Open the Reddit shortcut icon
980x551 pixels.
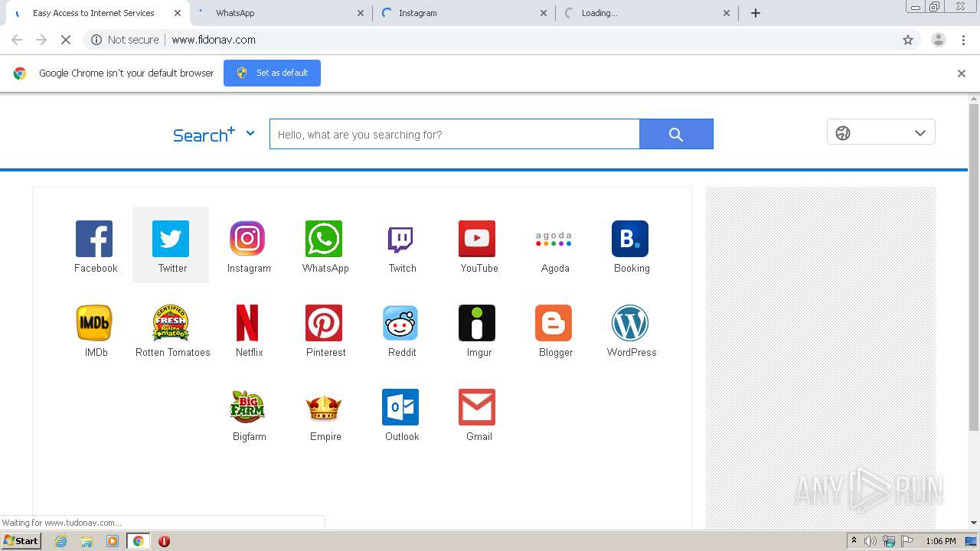pos(400,323)
